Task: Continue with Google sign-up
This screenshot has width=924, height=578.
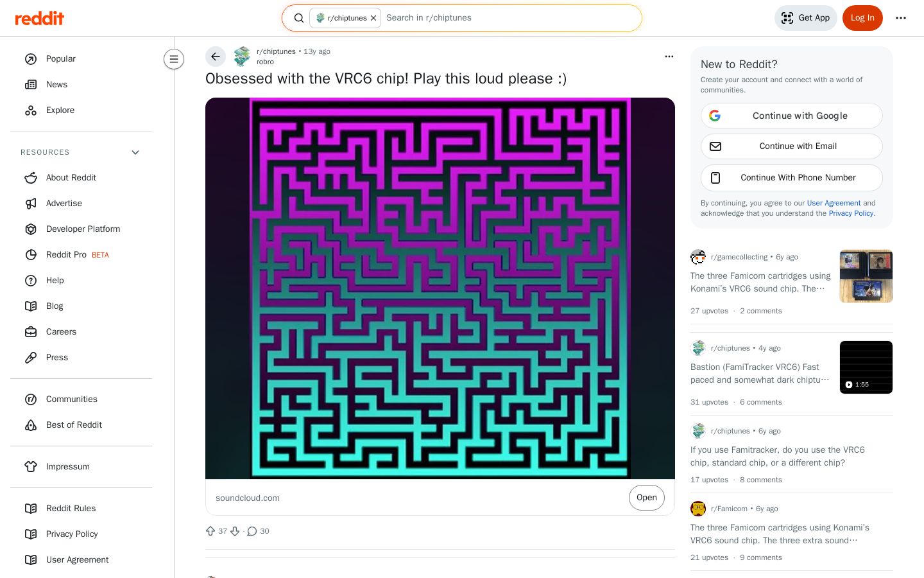Action: (792, 116)
